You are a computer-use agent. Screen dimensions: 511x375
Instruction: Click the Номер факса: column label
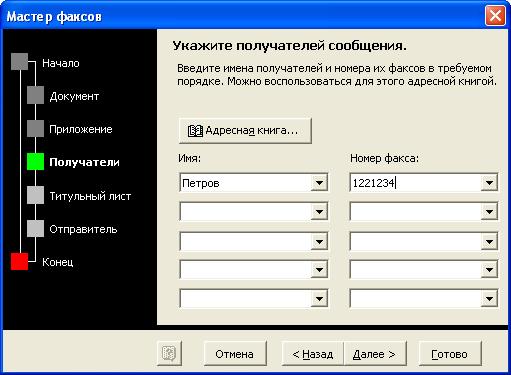[384, 158]
